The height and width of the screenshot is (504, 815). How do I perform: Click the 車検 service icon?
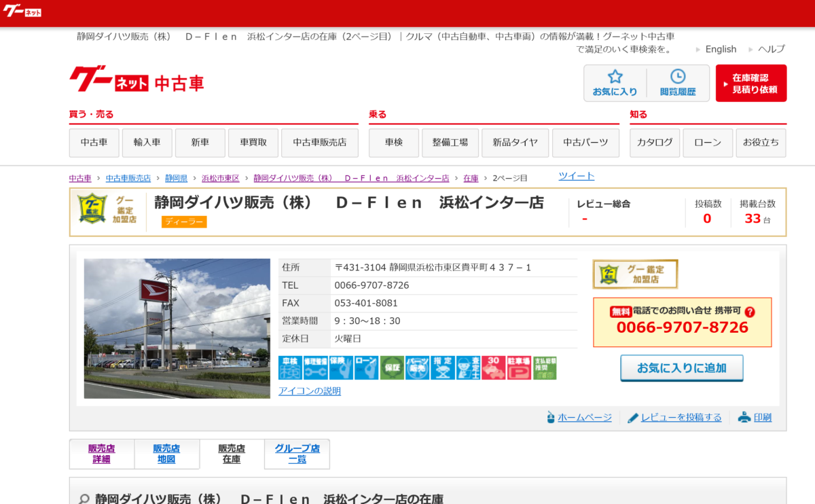pos(290,367)
